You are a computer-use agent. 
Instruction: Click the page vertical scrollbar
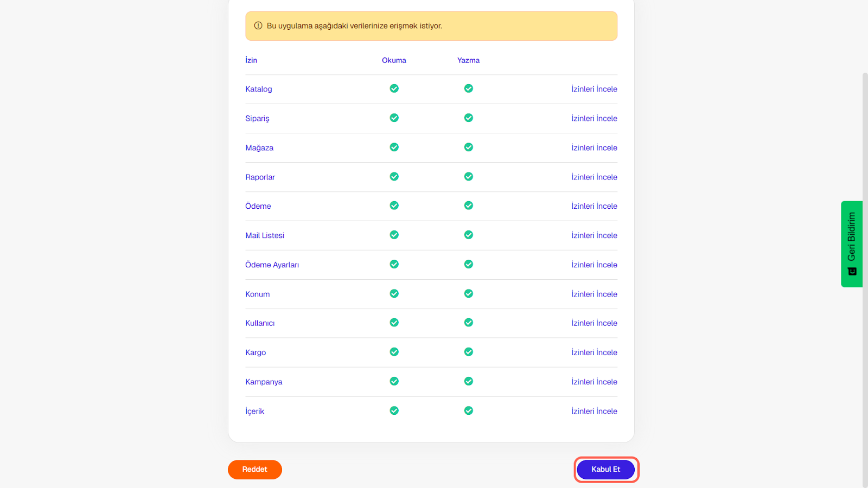(865, 271)
